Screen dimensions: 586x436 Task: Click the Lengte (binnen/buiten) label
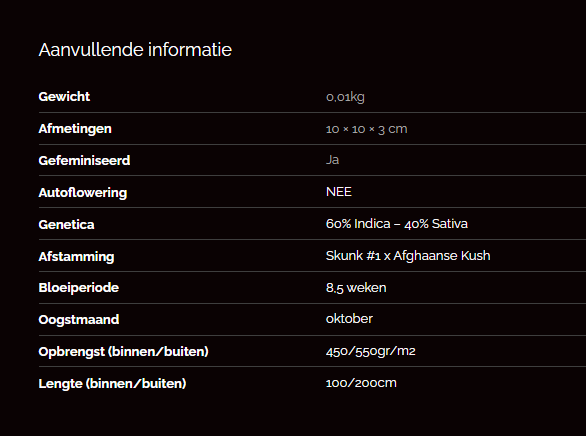[112, 383]
